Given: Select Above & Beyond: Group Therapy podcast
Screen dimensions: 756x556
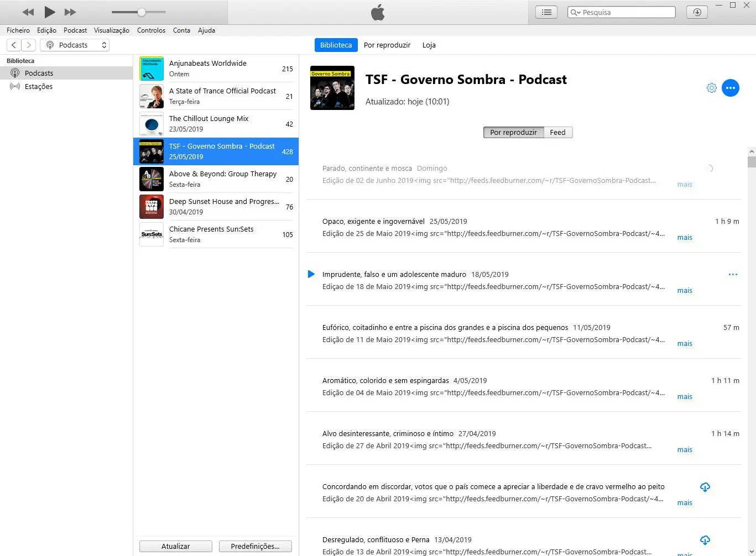Looking at the screenshot, I should click(216, 179).
